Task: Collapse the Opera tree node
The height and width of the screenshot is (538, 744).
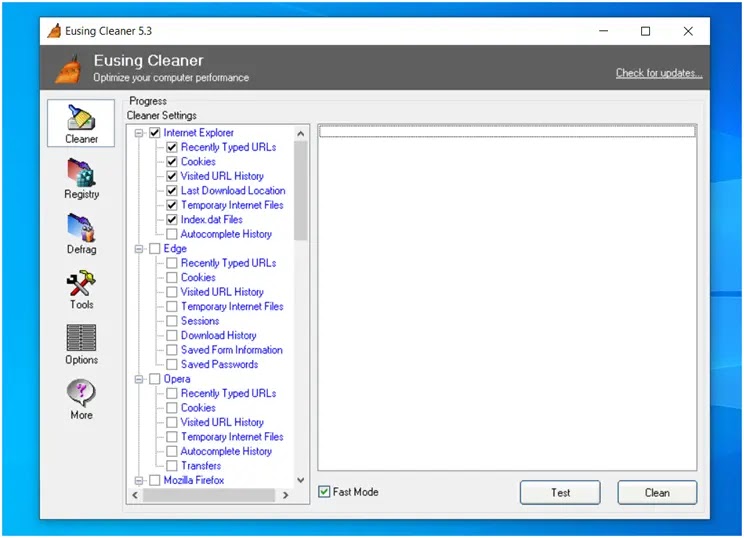Action: (x=139, y=379)
